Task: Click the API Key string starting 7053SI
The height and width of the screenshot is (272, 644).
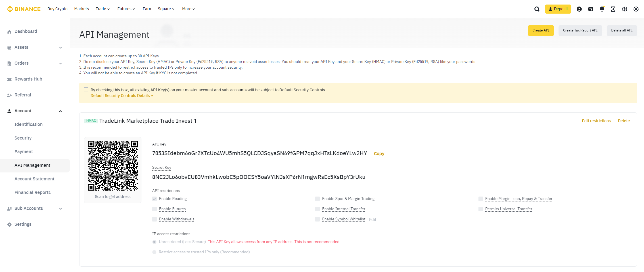Action: [260, 153]
